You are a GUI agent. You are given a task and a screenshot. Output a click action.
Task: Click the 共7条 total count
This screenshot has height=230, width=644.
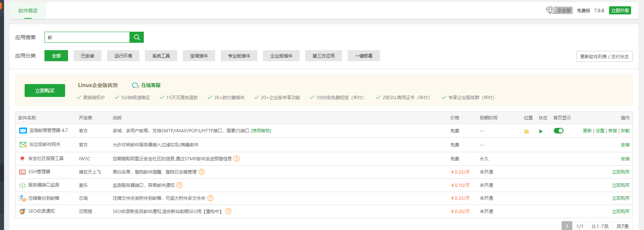623,226
